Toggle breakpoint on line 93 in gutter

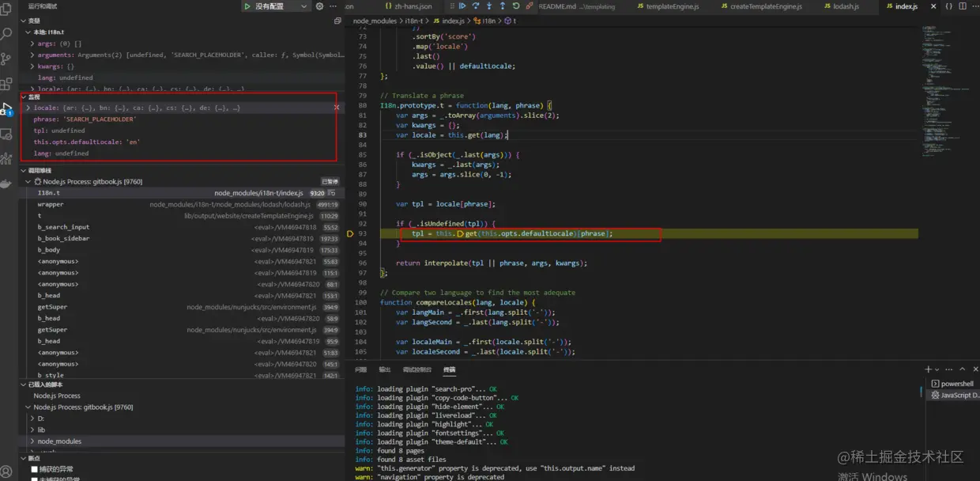(351, 234)
